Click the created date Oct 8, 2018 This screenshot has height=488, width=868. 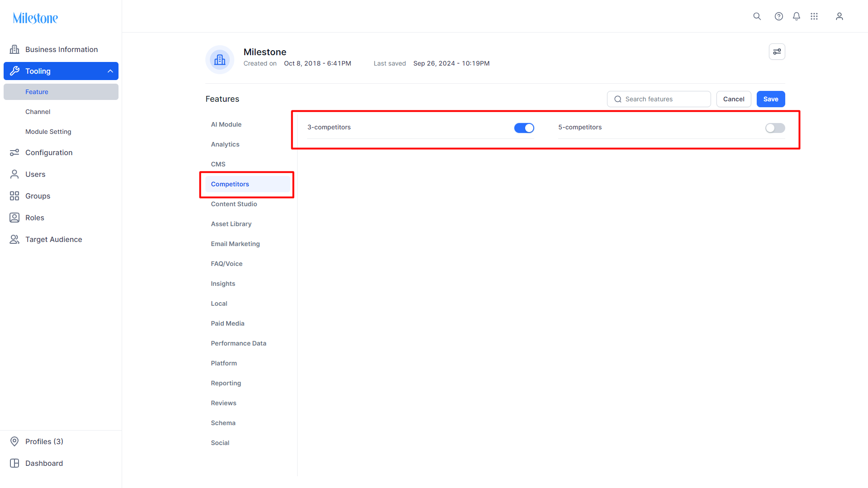click(318, 63)
